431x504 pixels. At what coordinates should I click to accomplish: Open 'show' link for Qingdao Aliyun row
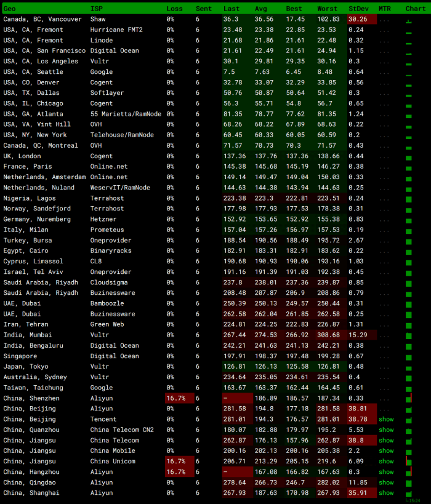(x=386, y=482)
